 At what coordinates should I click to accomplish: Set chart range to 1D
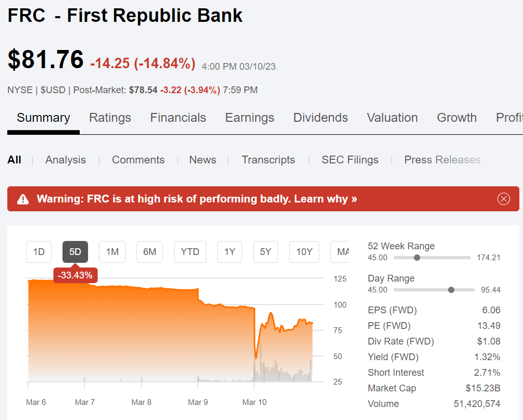tap(39, 252)
